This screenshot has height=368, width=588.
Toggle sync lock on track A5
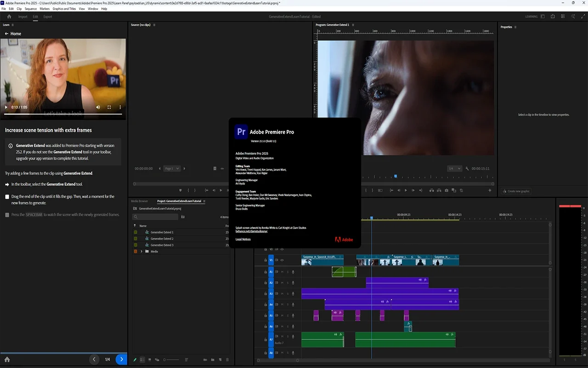[277, 316]
